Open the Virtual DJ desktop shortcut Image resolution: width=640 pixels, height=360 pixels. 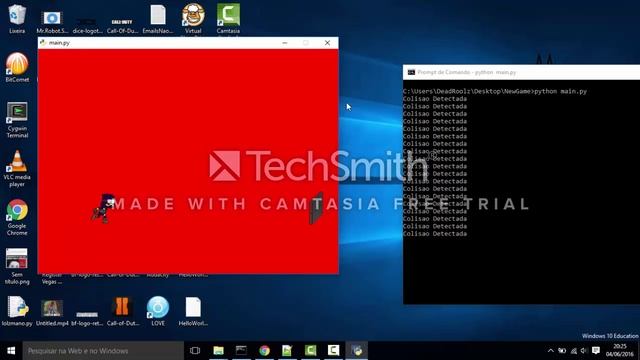point(193,18)
